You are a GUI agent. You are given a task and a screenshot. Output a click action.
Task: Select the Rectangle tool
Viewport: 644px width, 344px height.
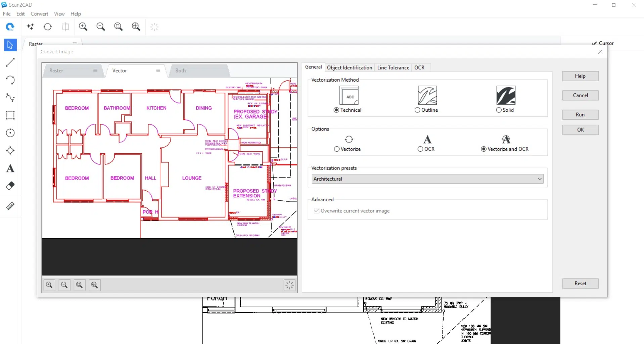tap(10, 115)
